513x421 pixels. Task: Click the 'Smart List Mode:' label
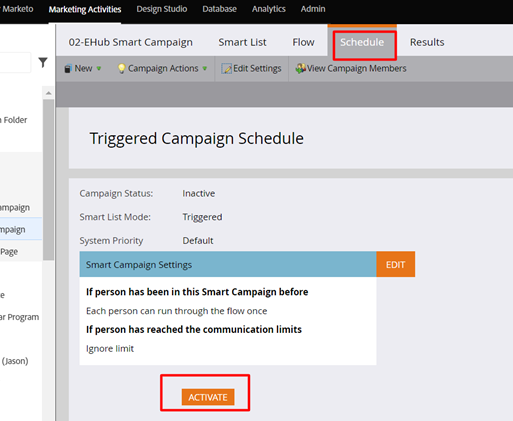coord(115,217)
